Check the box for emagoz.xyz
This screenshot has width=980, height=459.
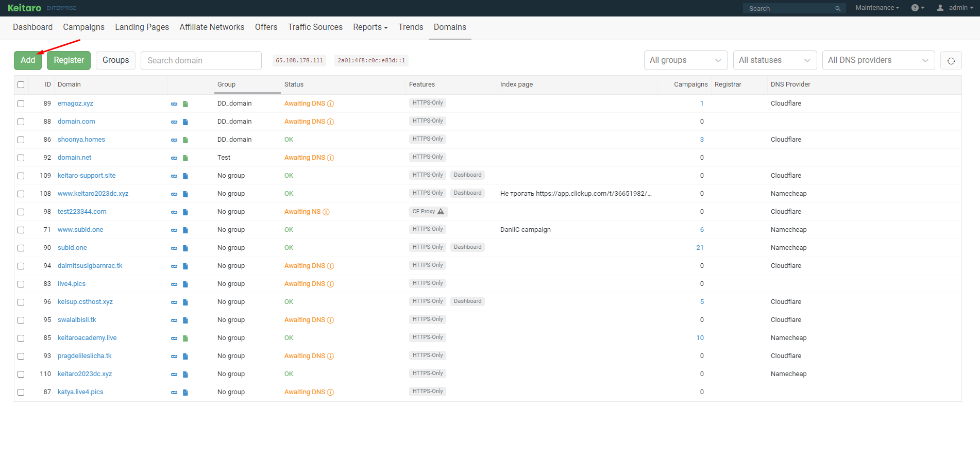[x=21, y=104]
